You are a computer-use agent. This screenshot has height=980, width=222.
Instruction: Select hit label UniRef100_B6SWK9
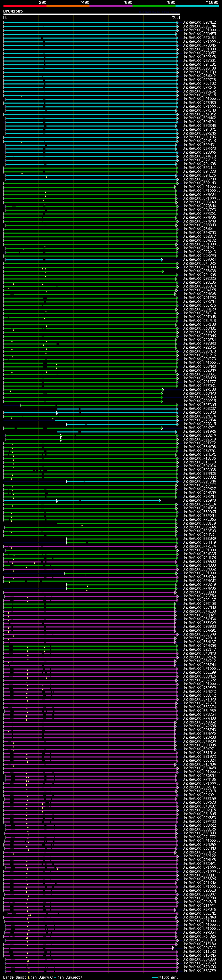coord(199,539)
